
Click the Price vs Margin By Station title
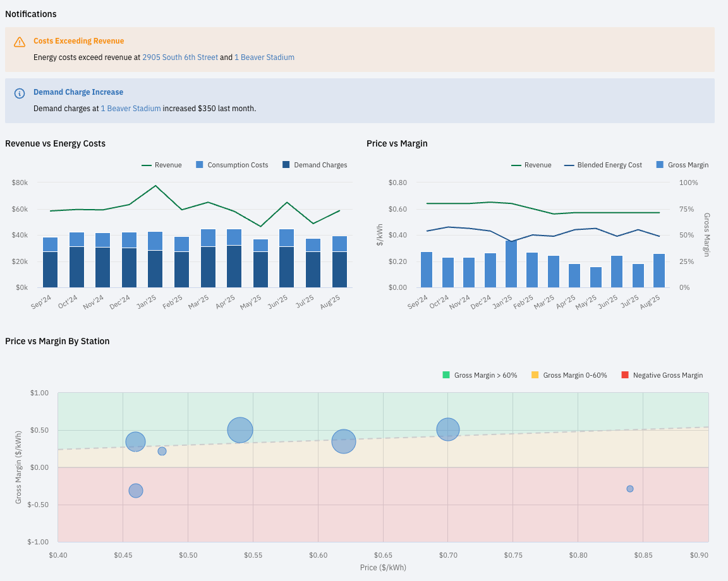tap(57, 341)
